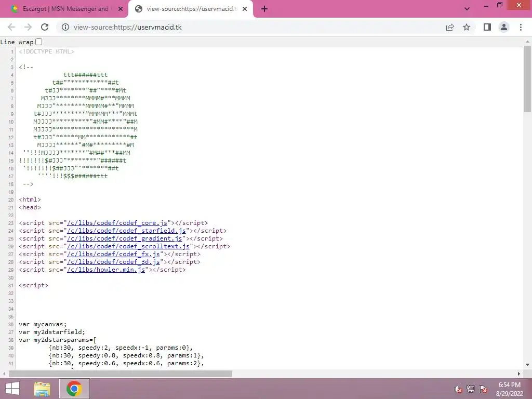
Task: Open the tab search chevron
Action: click(x=467, y=9)
